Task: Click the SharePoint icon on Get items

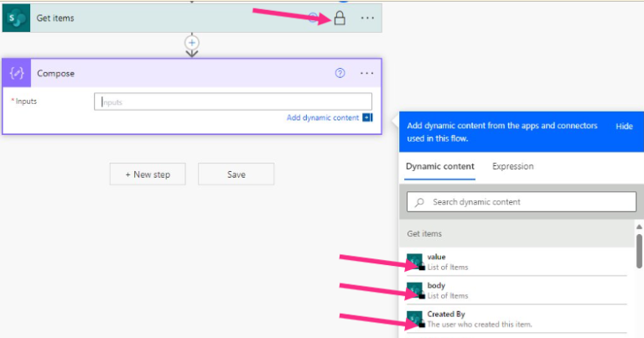Action: (16, 18)
